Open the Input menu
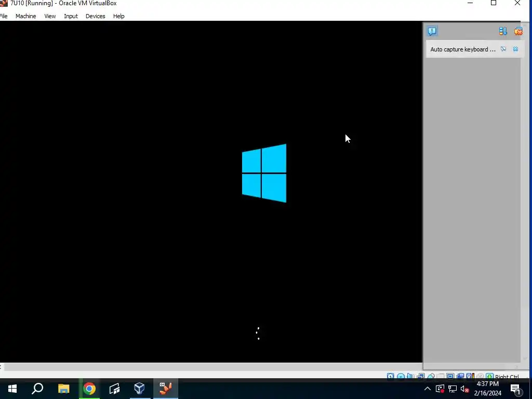This screenshot has height=399, width=532. 71,16
